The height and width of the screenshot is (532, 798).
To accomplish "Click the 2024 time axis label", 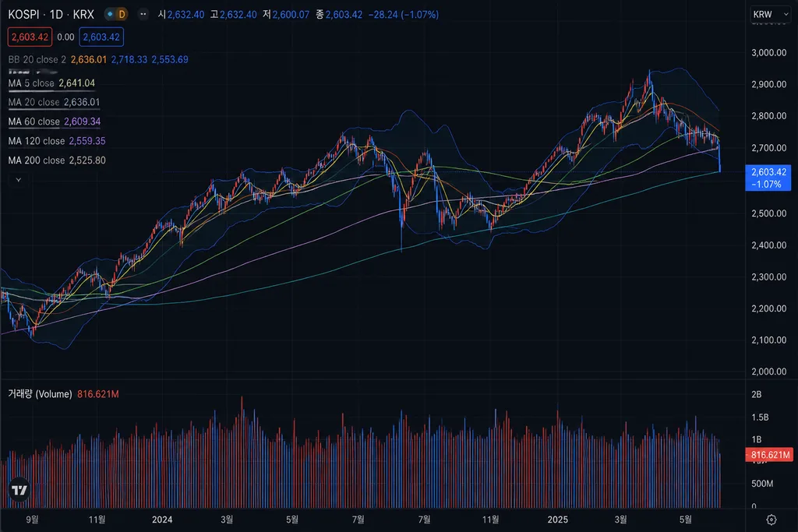I will (162, 520).
